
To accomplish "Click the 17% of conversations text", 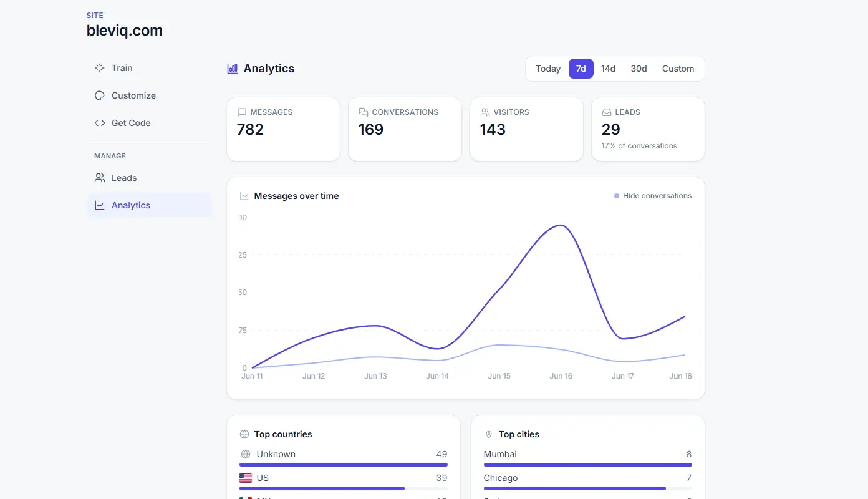I will tap(639, 146).
